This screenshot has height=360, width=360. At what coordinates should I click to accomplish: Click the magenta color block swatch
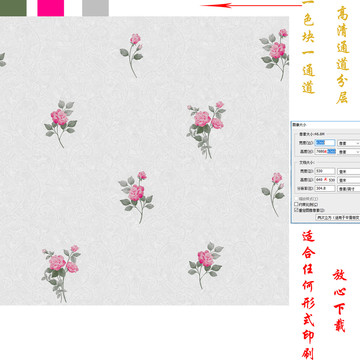pyautogui.click(x=50, y=8)
